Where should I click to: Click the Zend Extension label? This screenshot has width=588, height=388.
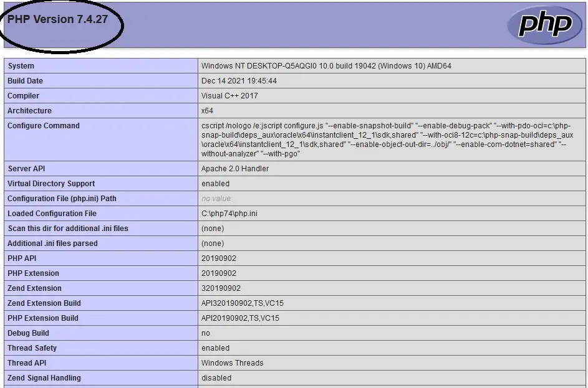(34, 289)
